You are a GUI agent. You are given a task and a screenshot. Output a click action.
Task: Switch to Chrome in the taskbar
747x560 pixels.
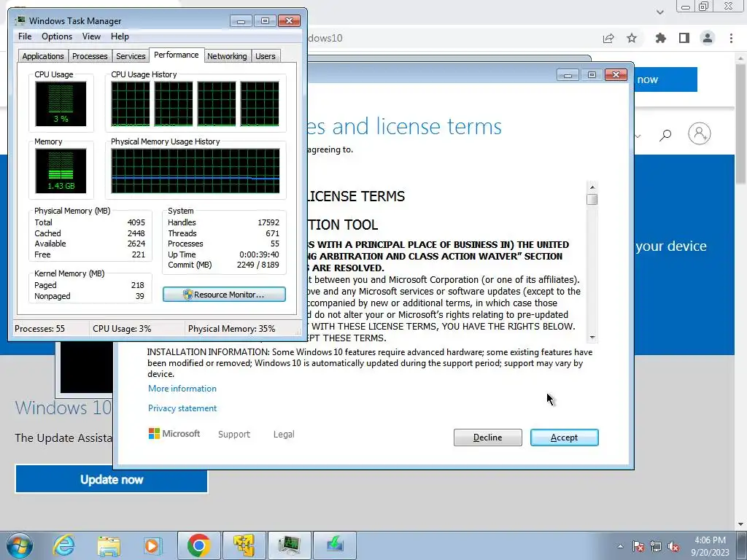(x=198, y=545)
